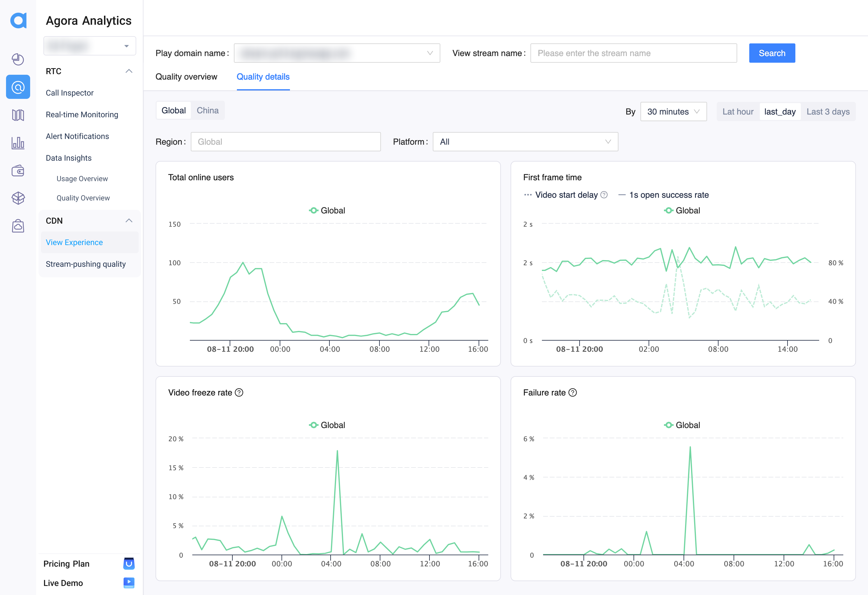Select the Lat hour time range
The width and height of the screenshot is (868, 595).
[738, 111]
